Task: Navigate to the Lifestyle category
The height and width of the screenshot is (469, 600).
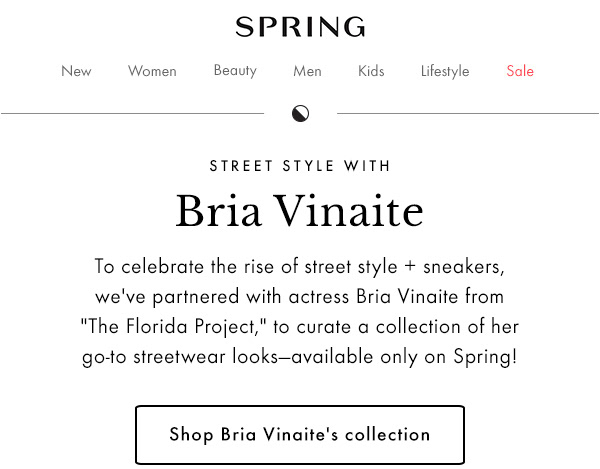Action: click(445, 71)
